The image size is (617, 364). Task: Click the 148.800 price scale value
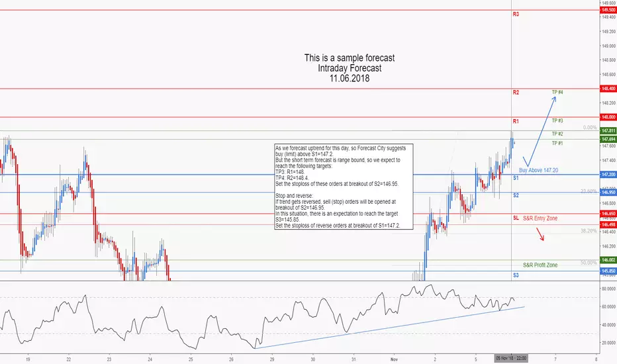(609, 60)
